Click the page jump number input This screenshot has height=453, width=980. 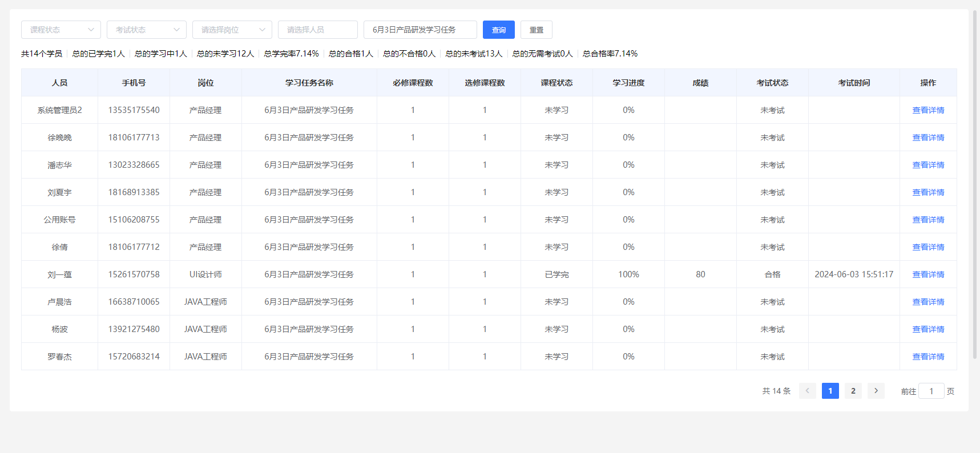click(x=931, y=391)
